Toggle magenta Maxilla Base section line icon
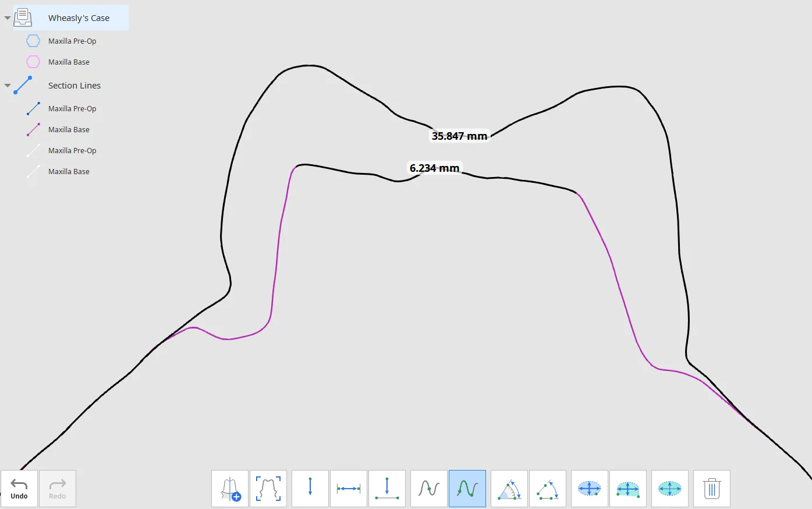 click(x=33, y=129)
